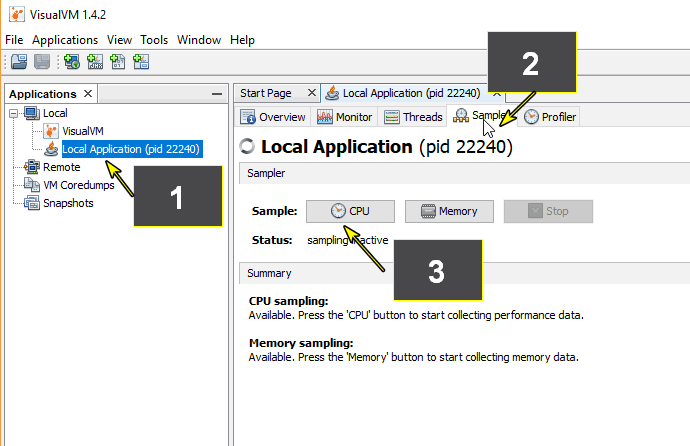
Task: Collapse the Local tree node
Action: click(x=14, y=113)
